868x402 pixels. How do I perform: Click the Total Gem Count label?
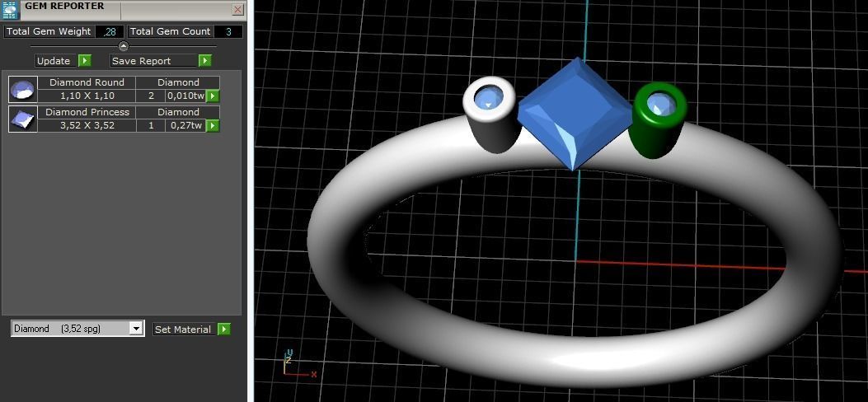[x=170, y=31]
